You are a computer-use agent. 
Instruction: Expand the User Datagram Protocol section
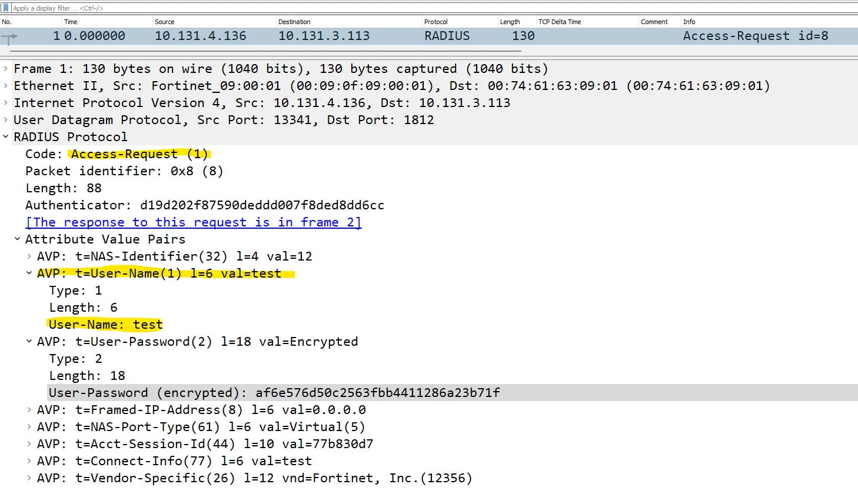[5, 120]
